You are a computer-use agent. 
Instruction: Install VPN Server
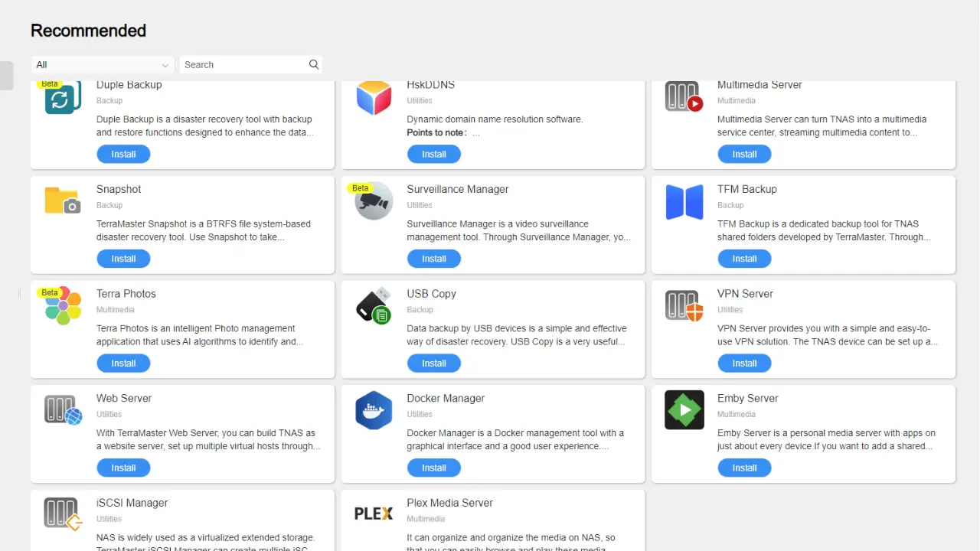coord(744,364)
